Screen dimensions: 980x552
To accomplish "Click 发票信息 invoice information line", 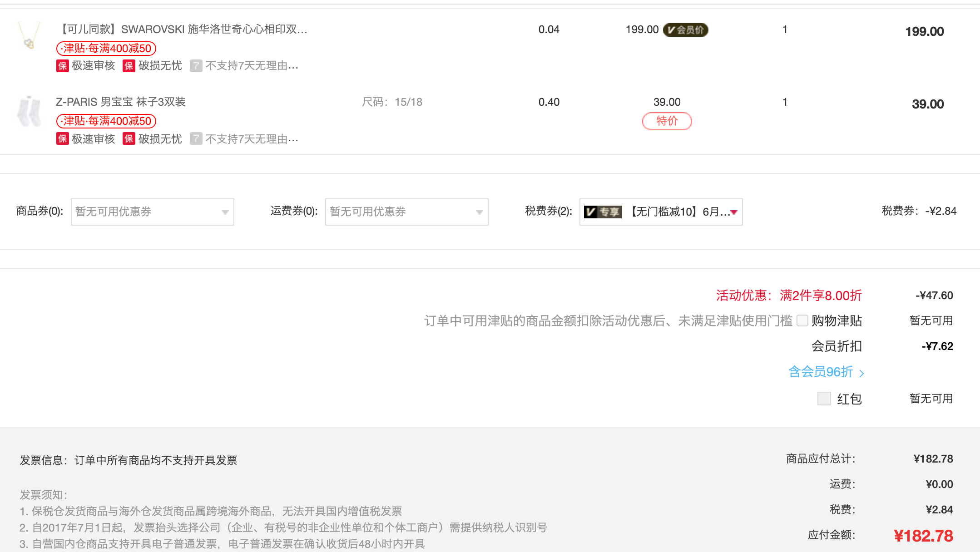I will click(x=129, y=460).
